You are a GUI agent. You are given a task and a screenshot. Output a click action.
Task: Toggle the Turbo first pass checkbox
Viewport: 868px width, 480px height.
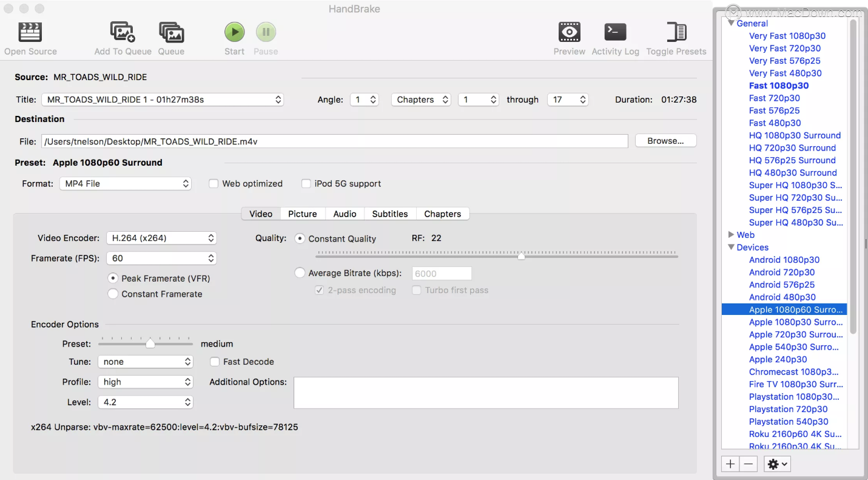(x=416, y=291)
